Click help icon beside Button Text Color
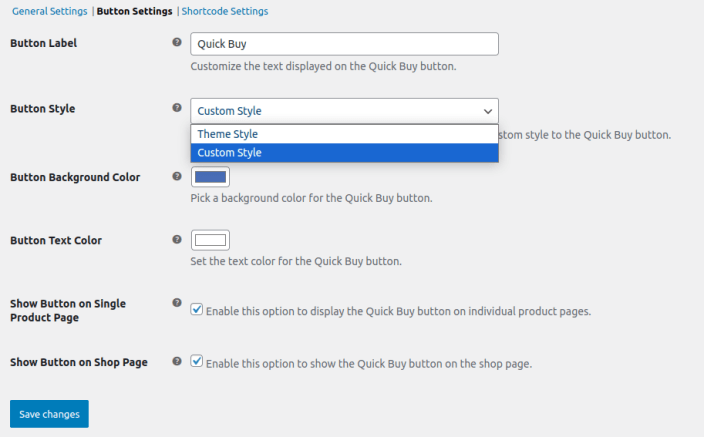The image size is (704, 437). 177,240
